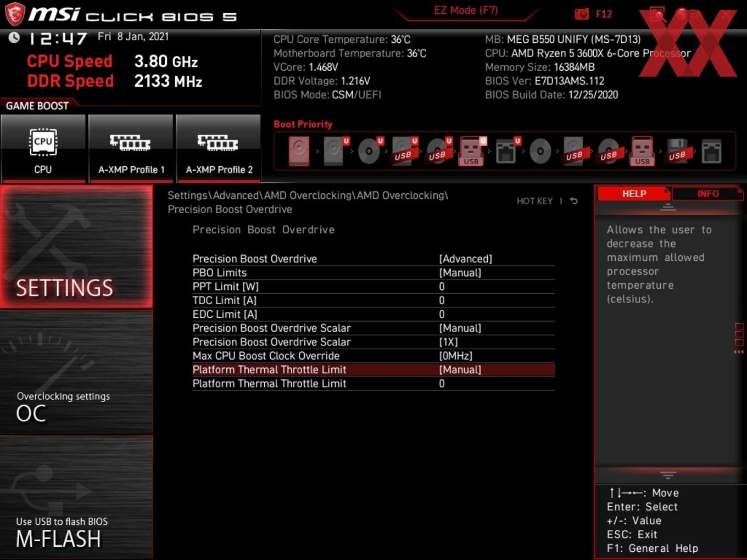Open Max CPU Boost Clock Override [0MHz]

click(374, 356)
